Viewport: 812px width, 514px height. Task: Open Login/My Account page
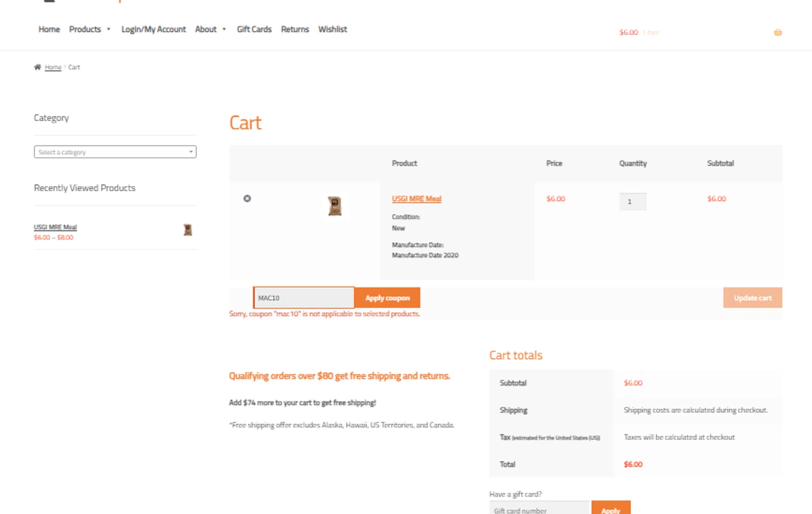[x=153, y=29]
